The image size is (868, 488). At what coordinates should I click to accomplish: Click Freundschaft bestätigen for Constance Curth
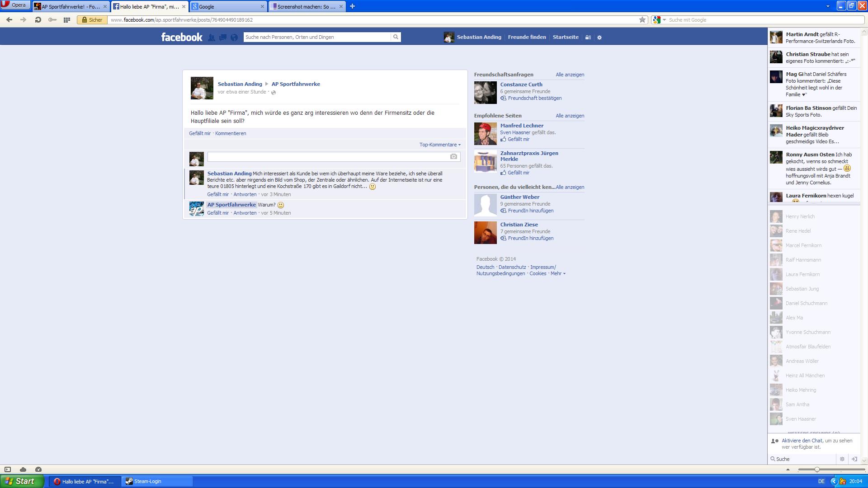(x=534, y=98)
